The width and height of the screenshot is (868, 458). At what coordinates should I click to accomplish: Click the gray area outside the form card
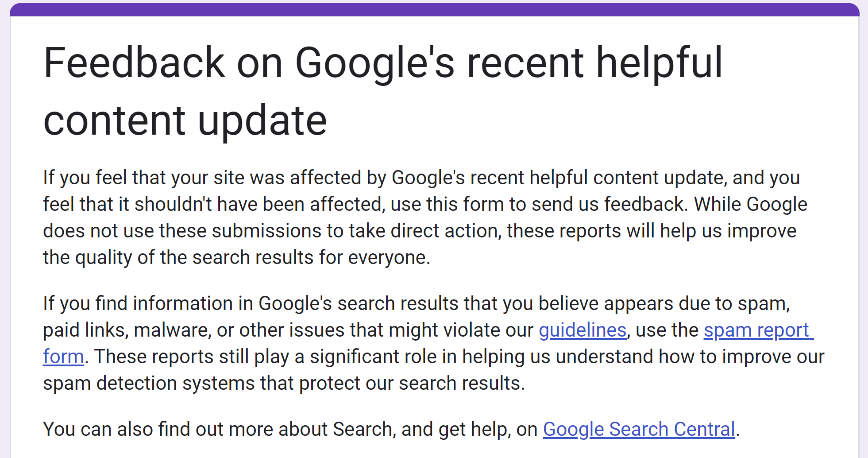(4, 221)
